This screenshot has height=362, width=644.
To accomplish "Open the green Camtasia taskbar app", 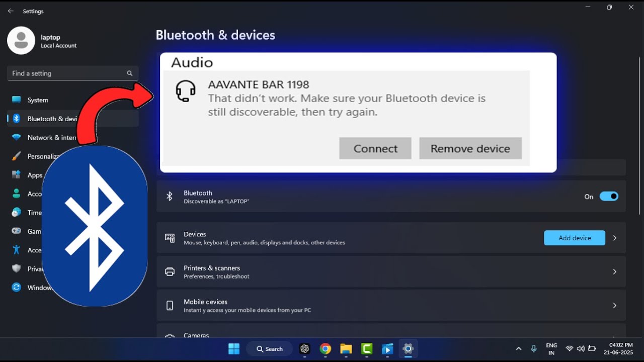I will click(x=367, y=348).
